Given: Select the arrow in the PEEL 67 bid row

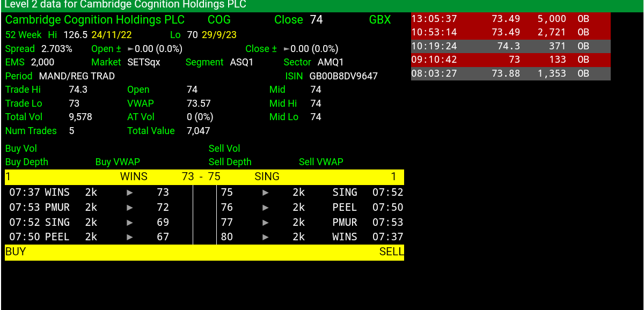Looking at the screenshot, I should (130, 237).
